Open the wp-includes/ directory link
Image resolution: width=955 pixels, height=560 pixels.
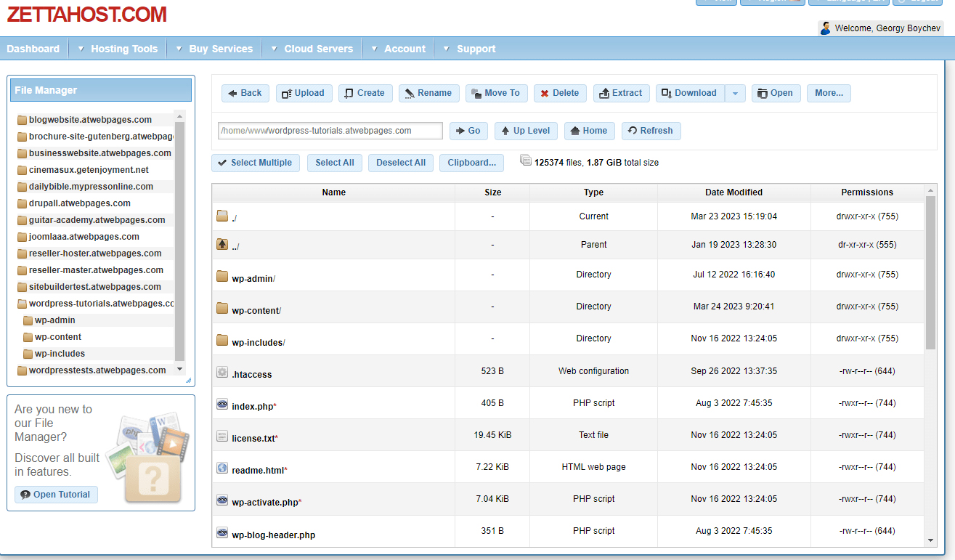(259, 343)
